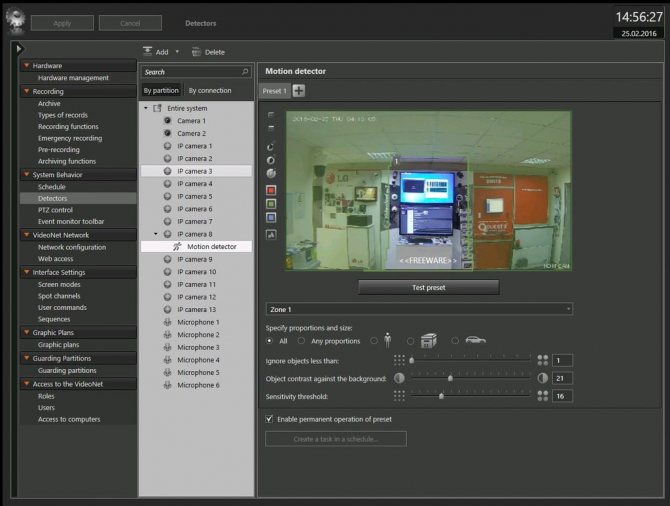Image resolution: width=670 pixels, height=506 pixels.
Task: Open the Zone 1 dropdown
Action: click(419, 309)
